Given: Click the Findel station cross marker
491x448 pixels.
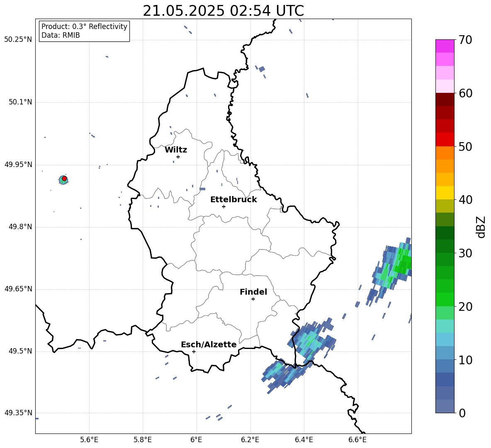Looking at the screenshot, I should tap(253, 299).
